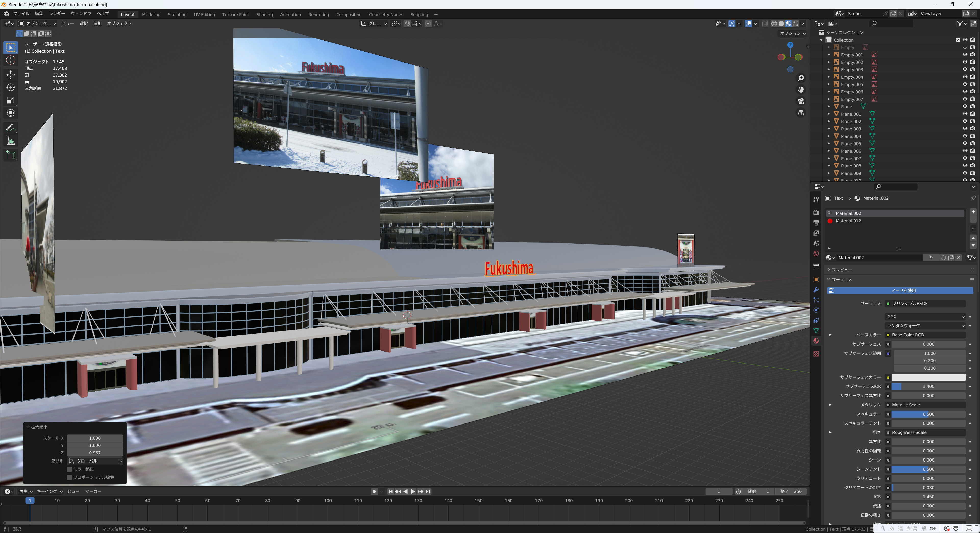980x533 pixels.
Task: Pick the Measure tool
Action: tap(11, 141)
